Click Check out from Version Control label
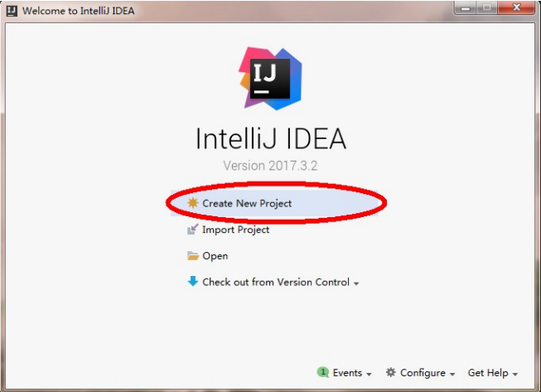 coord(276,282)
